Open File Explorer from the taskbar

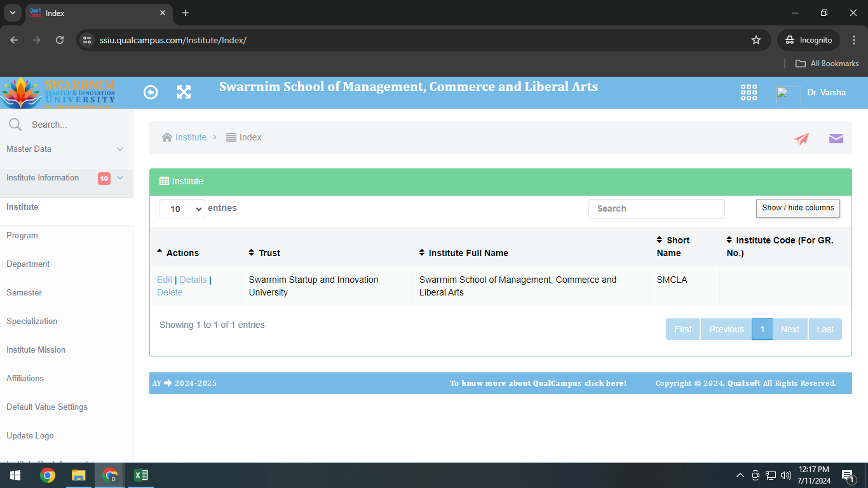click(x=78, y=475)
